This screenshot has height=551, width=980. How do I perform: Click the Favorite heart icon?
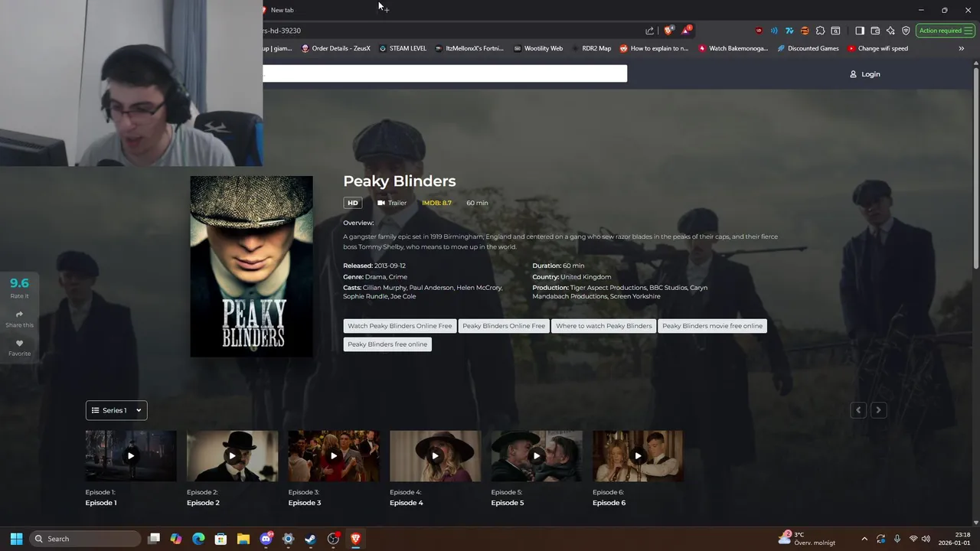point(19,343)
